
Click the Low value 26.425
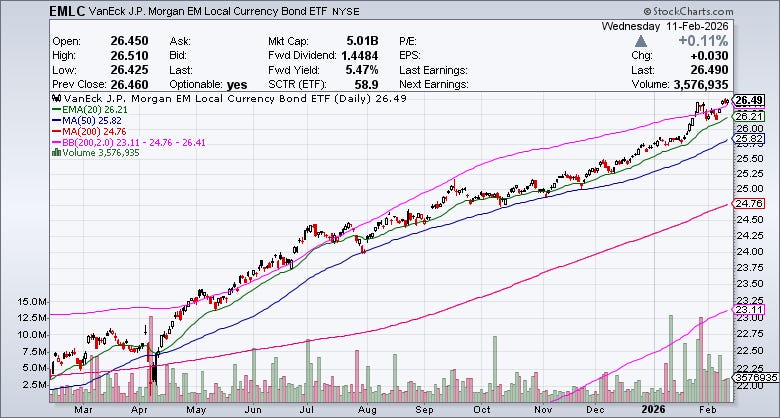(129, 70)
